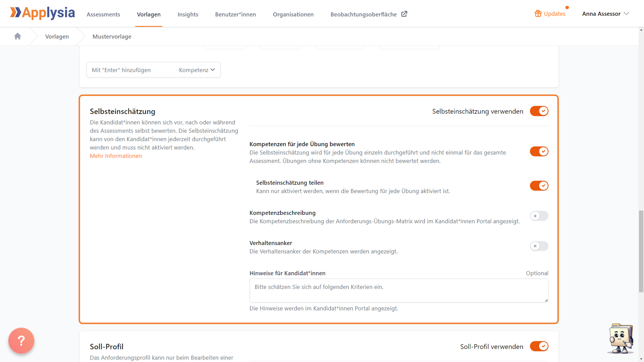Open the Assessments tab
This screenshot has height=362, width=644.
point(103,14)
